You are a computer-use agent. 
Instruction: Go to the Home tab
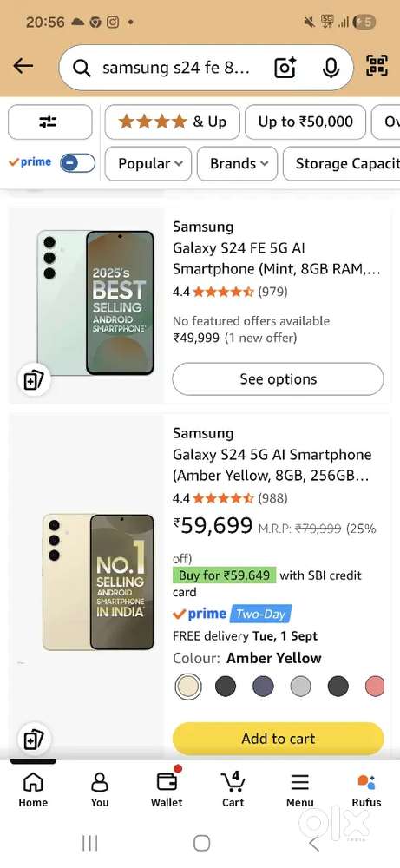tap(33, 789)
